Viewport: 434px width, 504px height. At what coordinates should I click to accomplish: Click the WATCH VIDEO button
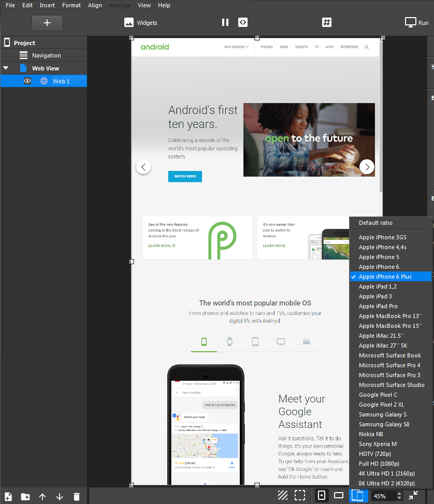[x=185, y=176]
